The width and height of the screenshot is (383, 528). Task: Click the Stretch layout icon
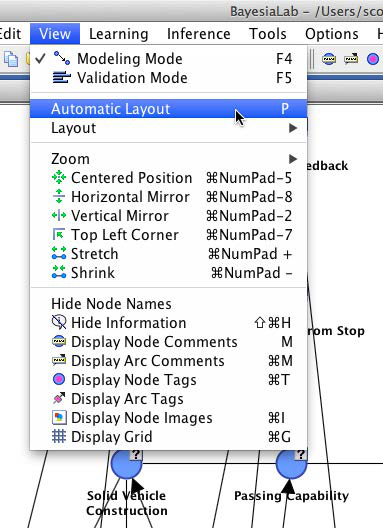tap(59, 253)
